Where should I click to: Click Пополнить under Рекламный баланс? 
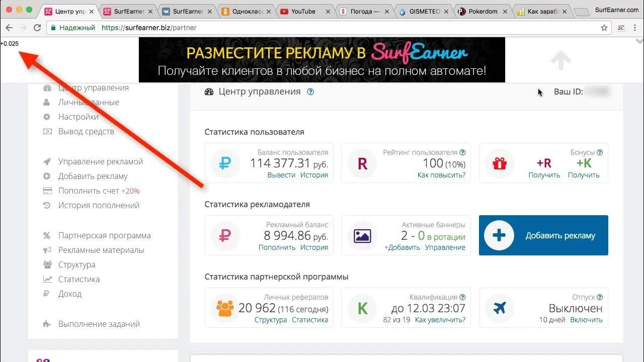277,247
